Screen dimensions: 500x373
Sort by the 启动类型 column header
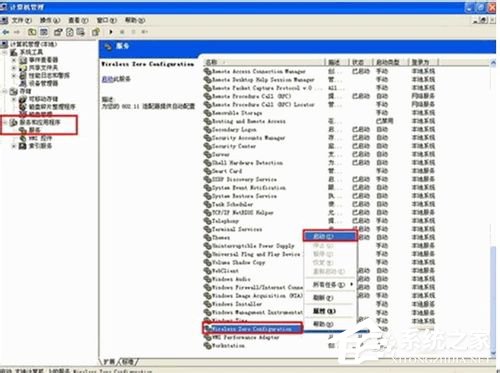391,62
